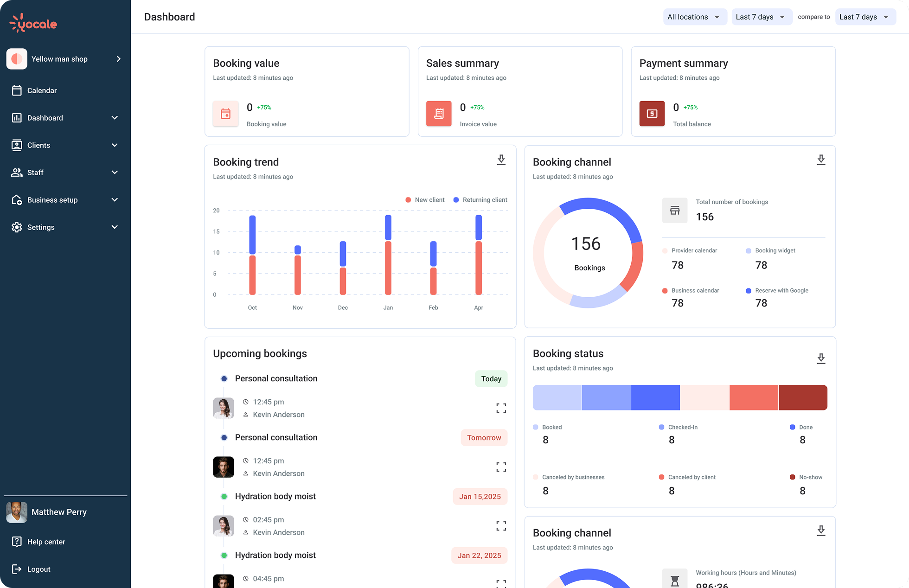
Task: Click the Booking widget label
Action: click(x=775, y=251)
